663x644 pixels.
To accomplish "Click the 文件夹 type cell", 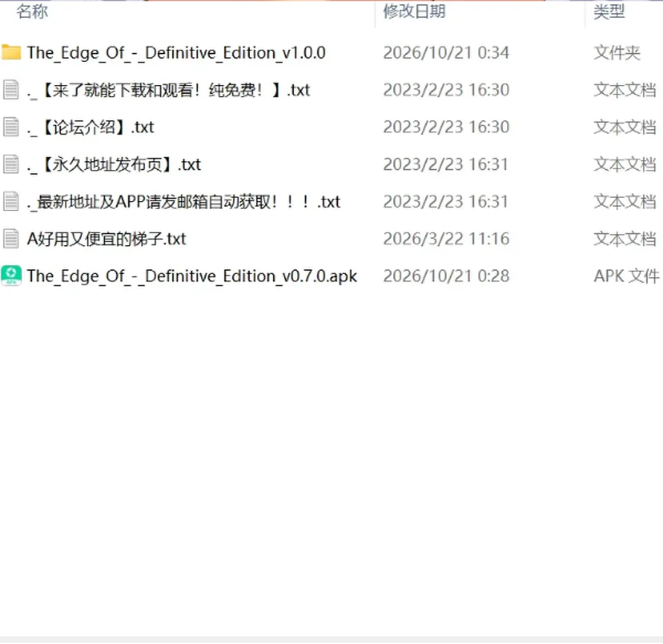I will [x=617, y=53].
